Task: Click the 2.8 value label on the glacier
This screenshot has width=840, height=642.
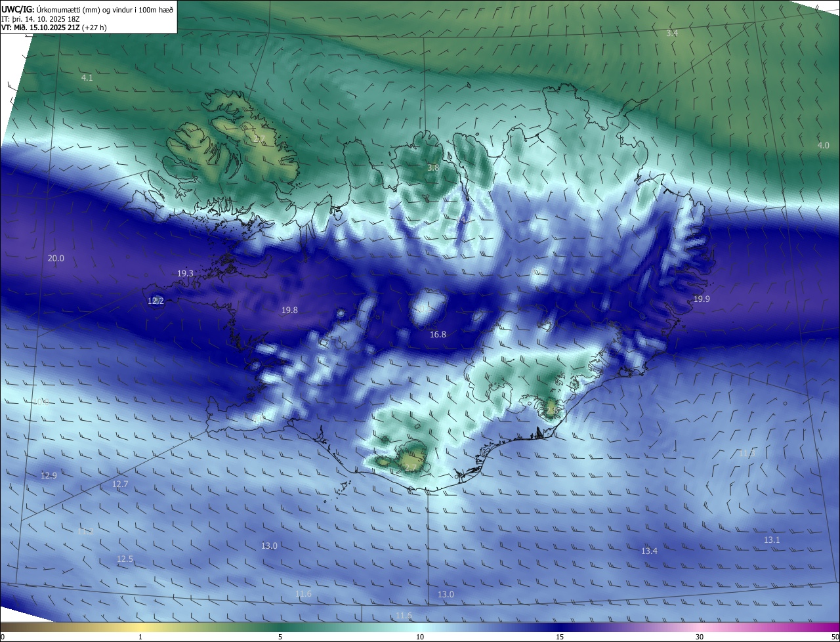Action: pos(551,410)
